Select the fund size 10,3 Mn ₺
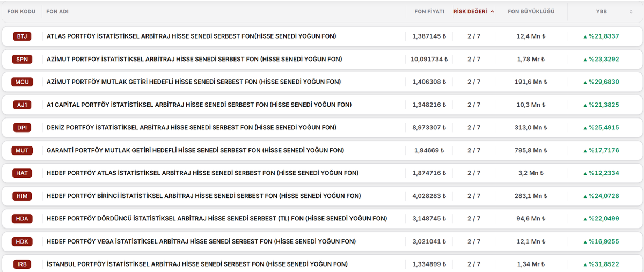The height and width of the screenshot is (272, 644). point(531,105)
